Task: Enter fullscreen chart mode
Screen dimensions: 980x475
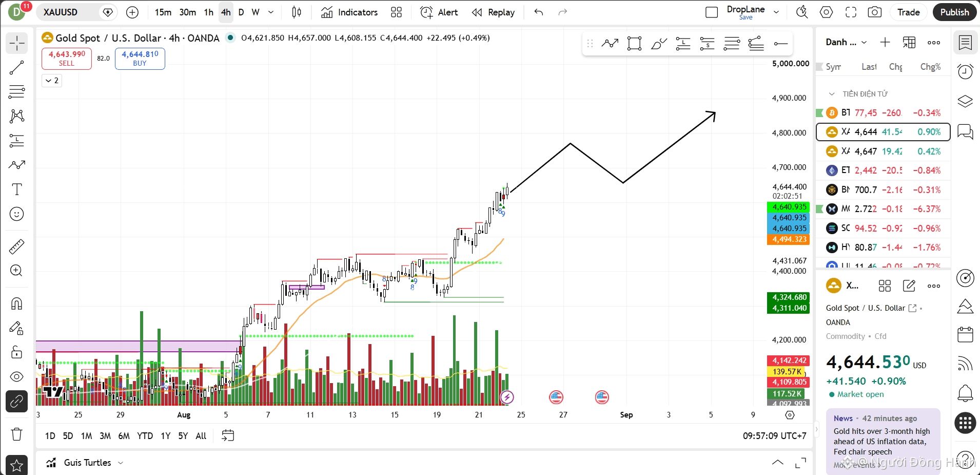Action: pos(851,12)
